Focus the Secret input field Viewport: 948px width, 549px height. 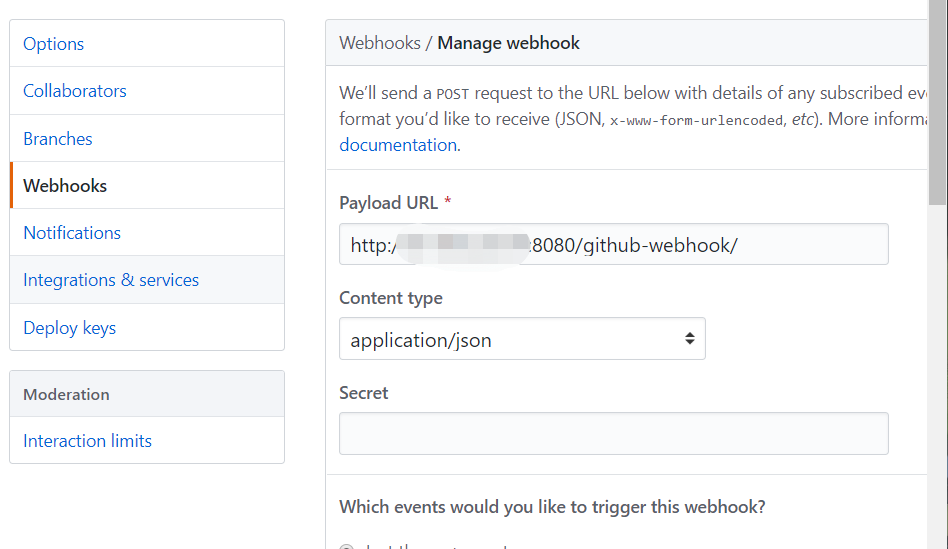click(x=613, y=434)
